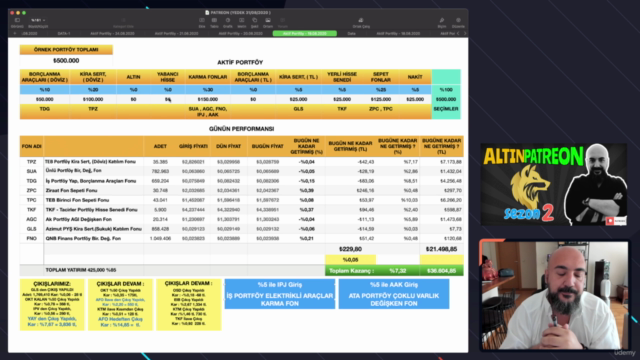This screenshot has height=360, width=640.
Task: Click the $229,80 daily total cell
Action: 350,249
